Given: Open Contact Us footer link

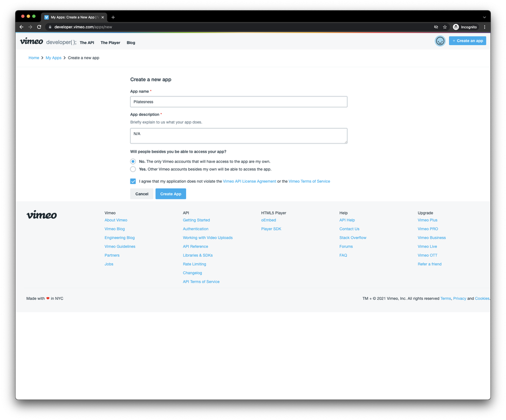Looking at the screenshot, I should click(349, 229).
